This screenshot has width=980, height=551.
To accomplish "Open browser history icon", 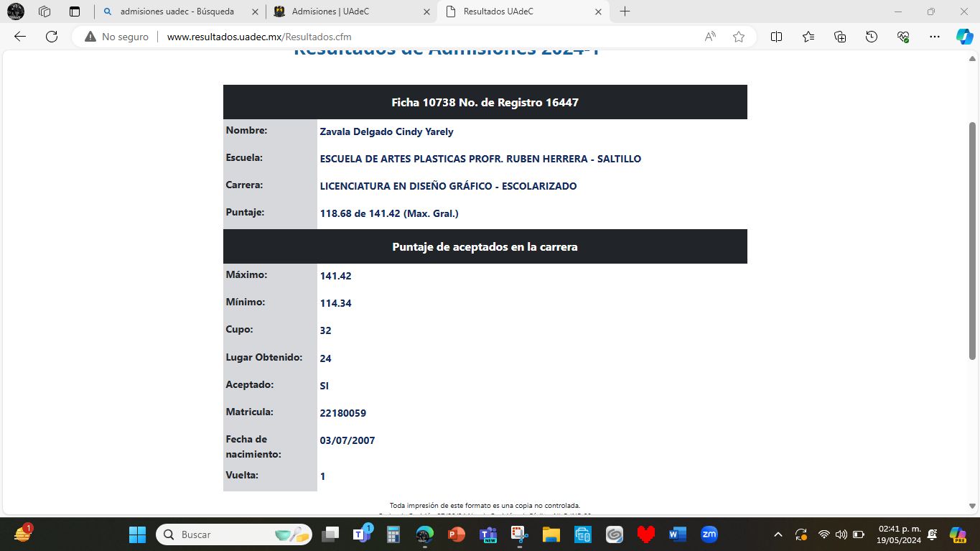I will point(872,37).
